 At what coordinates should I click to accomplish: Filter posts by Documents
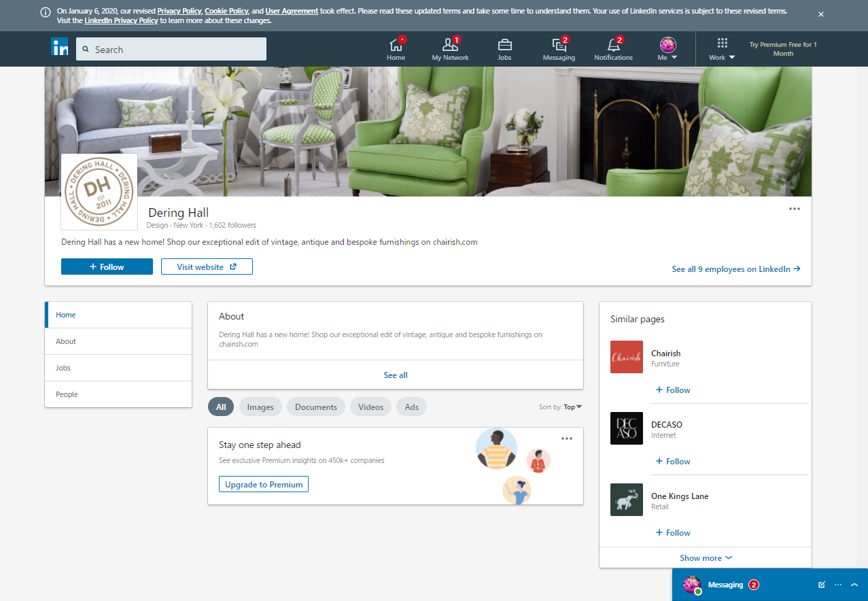tap(316, 407)
